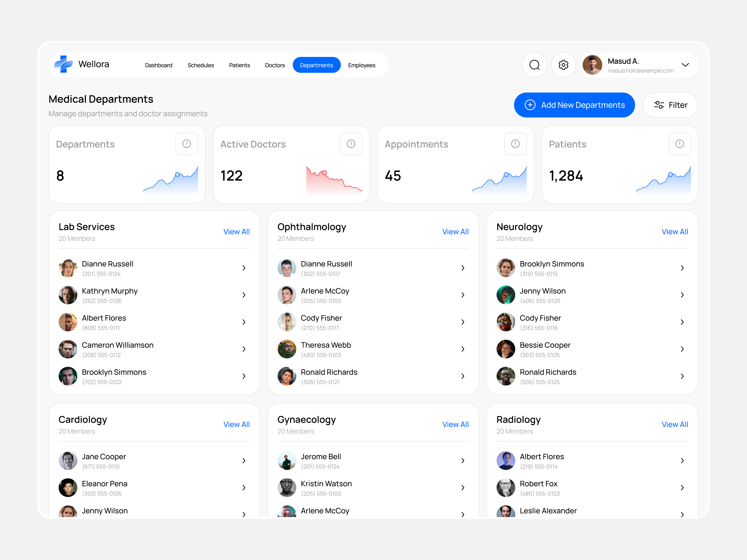
Task: Click the red Active Doctors trend chart
Action: click(x=334, y=181)
